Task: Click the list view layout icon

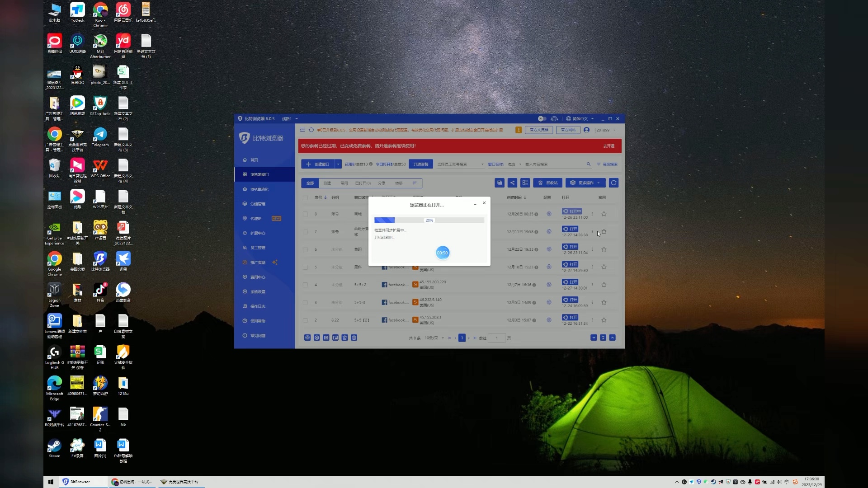Action: coord(525,183)
